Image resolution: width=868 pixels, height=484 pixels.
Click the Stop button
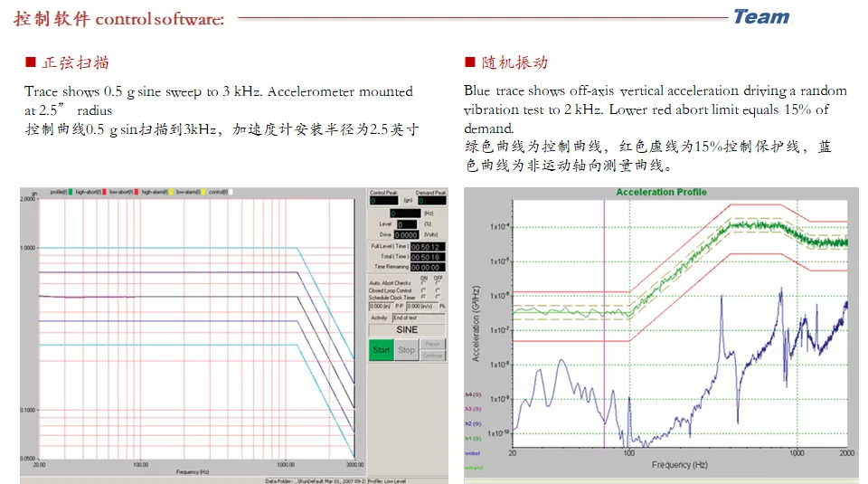(406, 349)
